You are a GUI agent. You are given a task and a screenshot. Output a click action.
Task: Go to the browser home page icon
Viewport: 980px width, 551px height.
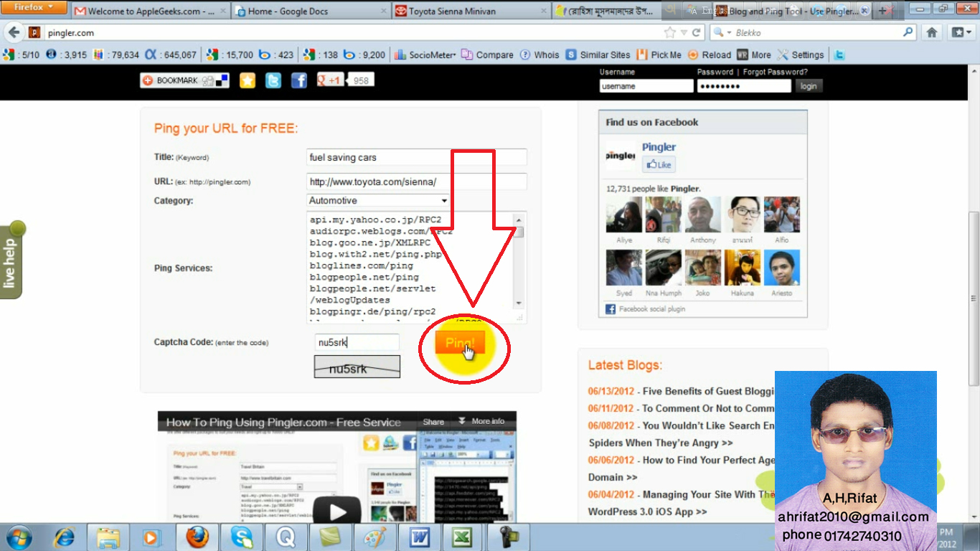[x=932, y=32]
